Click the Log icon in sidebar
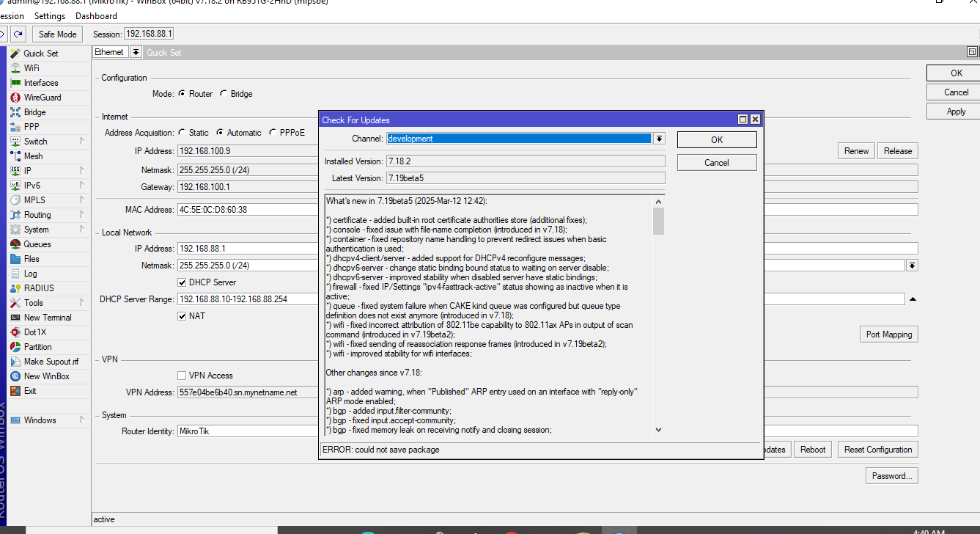Image resolution: width=980 pixels, height=534 pixels. pos(15,274)
